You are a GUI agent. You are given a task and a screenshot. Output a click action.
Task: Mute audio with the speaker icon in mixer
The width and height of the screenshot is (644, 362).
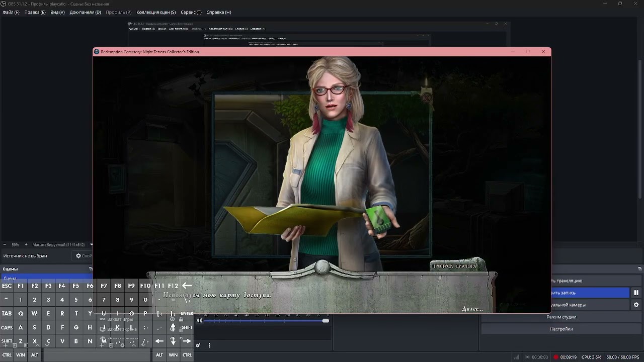pos(199,320)
